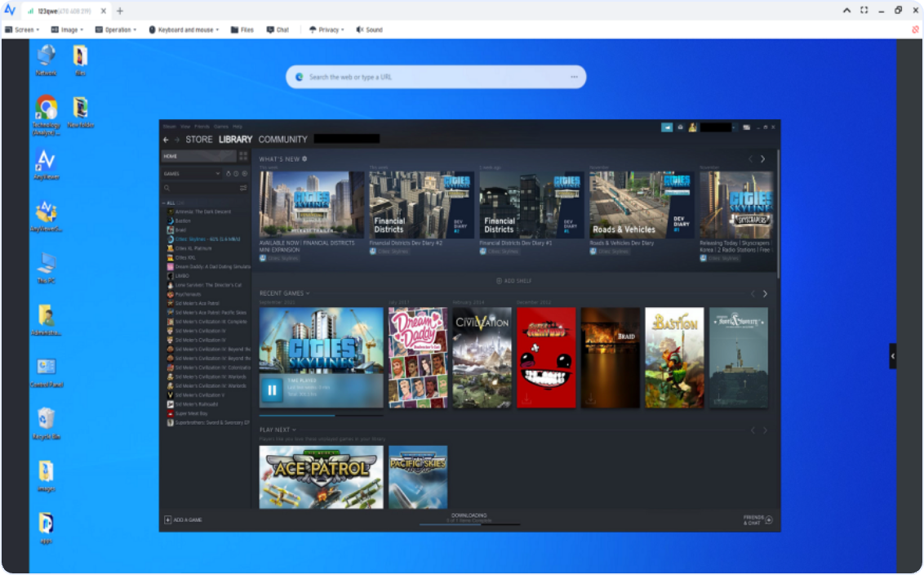Screen dimensions: 924x575
Task: Expand the Play Next shelf dropdown
Action: point(294,430)
